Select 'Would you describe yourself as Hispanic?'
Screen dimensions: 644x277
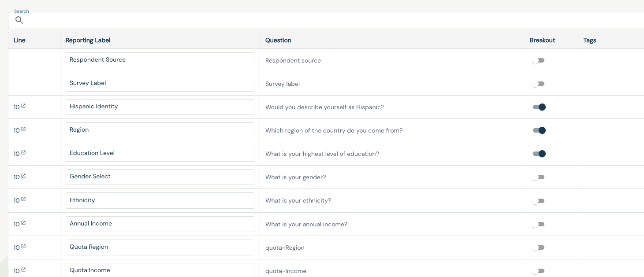pos(324,107)
